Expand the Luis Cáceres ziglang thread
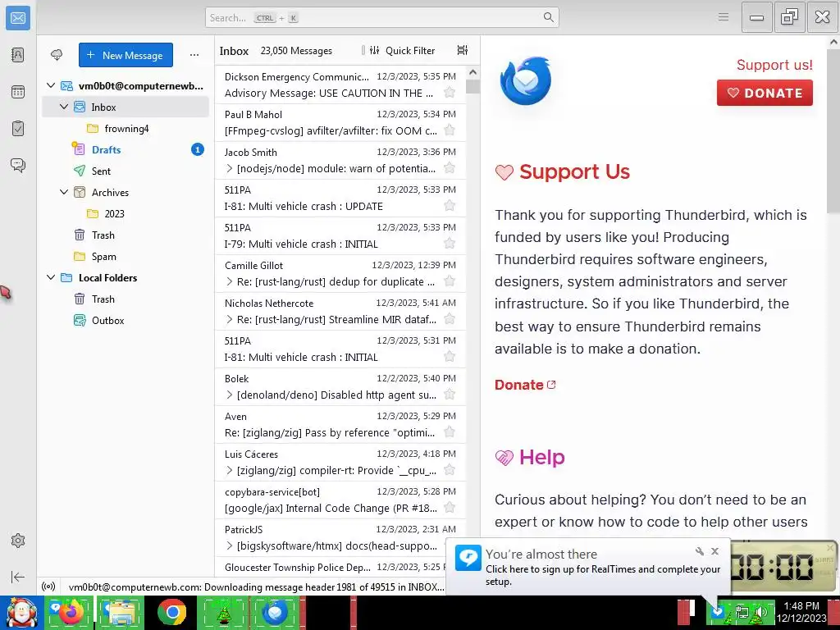Viewport: 840px width, 630px height. point(230,470)
